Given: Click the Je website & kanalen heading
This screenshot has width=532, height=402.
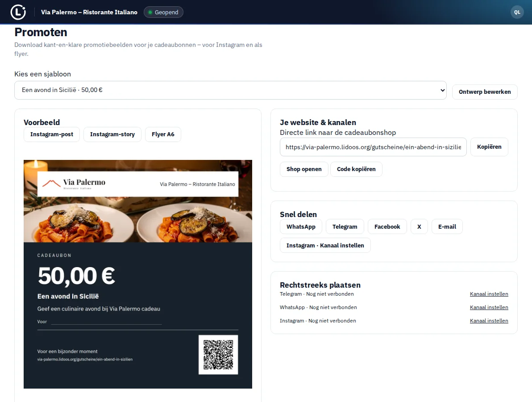Looking at the screenshot, I should coord(318,122).
